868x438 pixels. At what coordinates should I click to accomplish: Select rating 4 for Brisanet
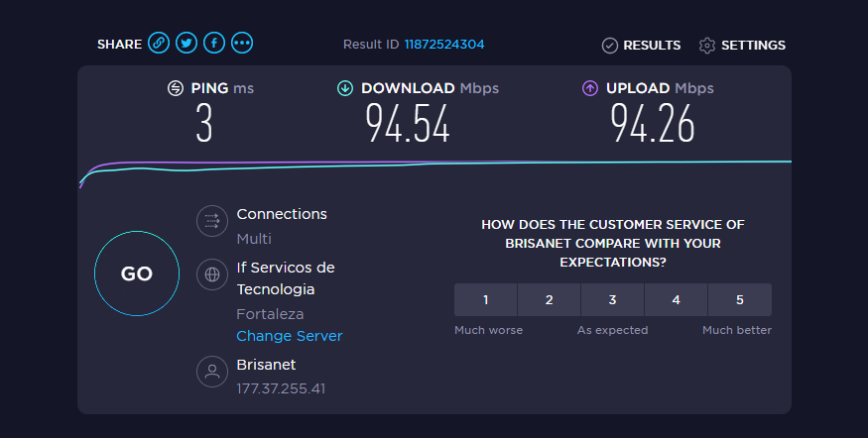tap(676, 299)
